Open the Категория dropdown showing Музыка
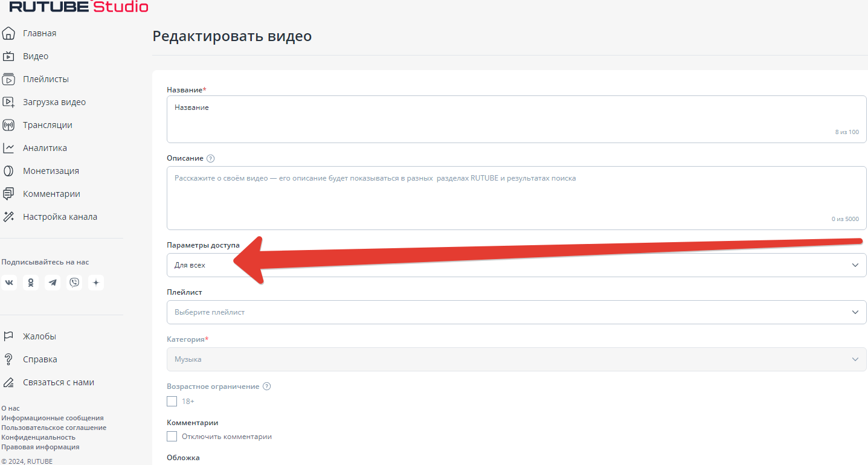 [516, 359]
